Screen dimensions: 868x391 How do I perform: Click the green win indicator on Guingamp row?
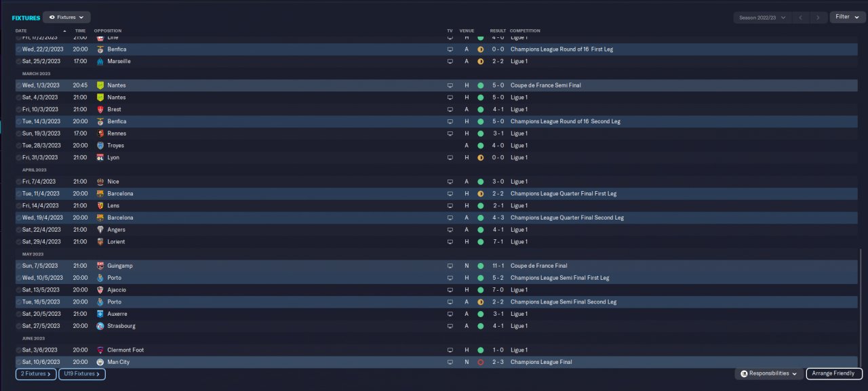click(480, 266)
